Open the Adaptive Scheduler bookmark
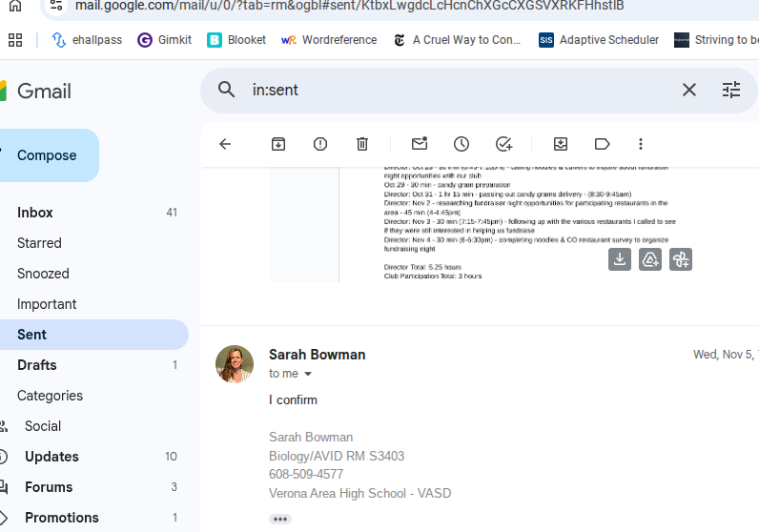The width and height of the screenshot is (759, 532). [599, 40]
